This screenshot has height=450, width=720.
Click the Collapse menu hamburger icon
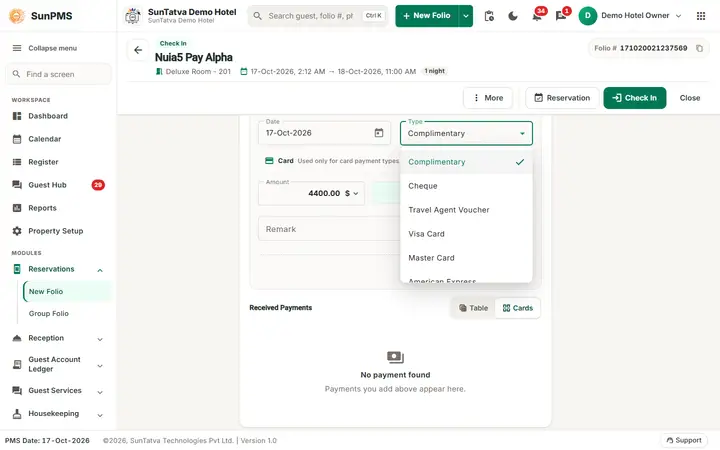(x=17, y=48)
